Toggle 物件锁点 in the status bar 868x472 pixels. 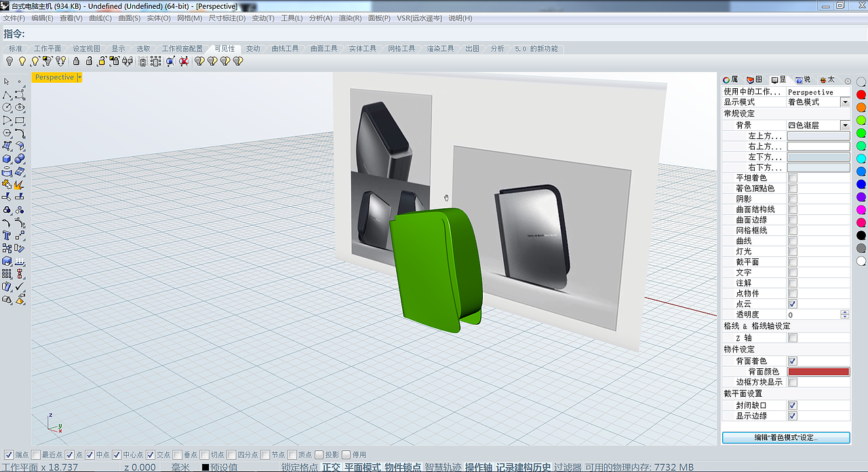(403, 467)
